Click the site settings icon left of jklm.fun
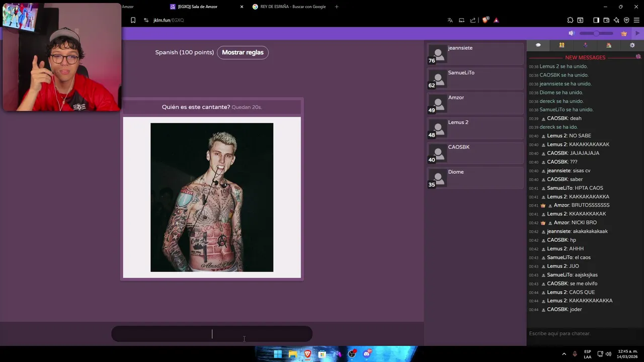Viewport: 644px width, 362px height. (146, 20)
